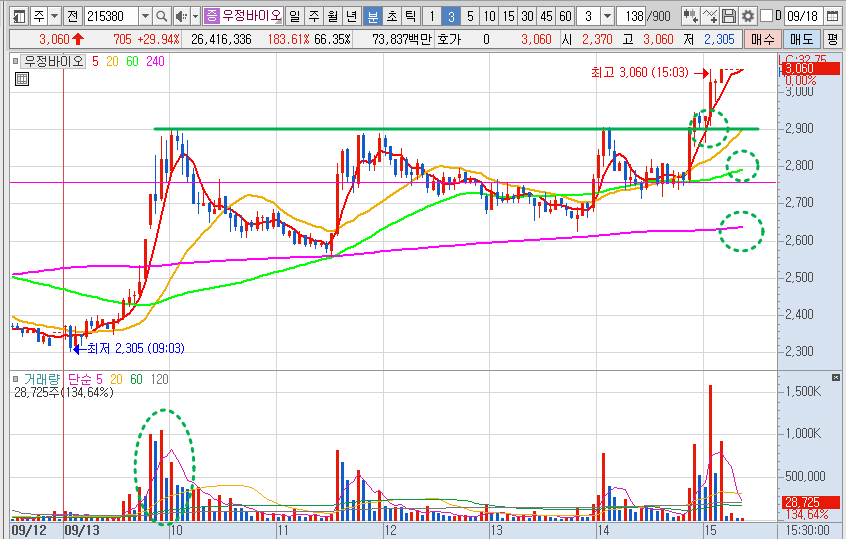Screen dimensions: 846x539
Task: Select the 틱 tick chart period
Action: coord(411,17)
